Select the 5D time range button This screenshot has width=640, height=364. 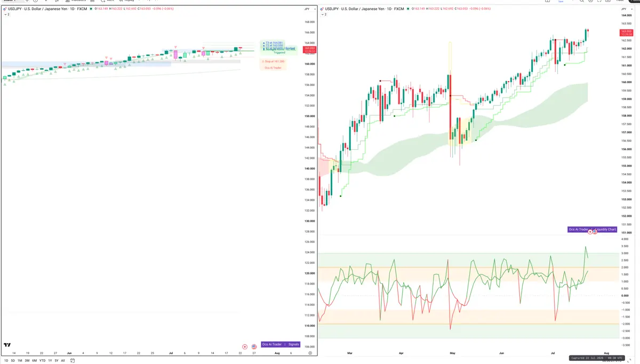[x=13, y=361]
